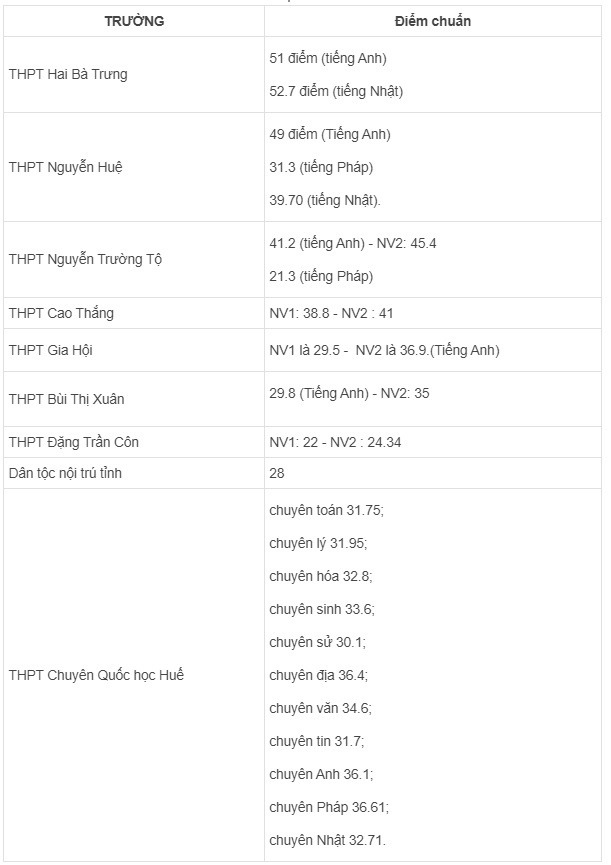Click the 31.3 (tiếng Pháp) score
Screen dimensions: 611x865
click(321, 167)
